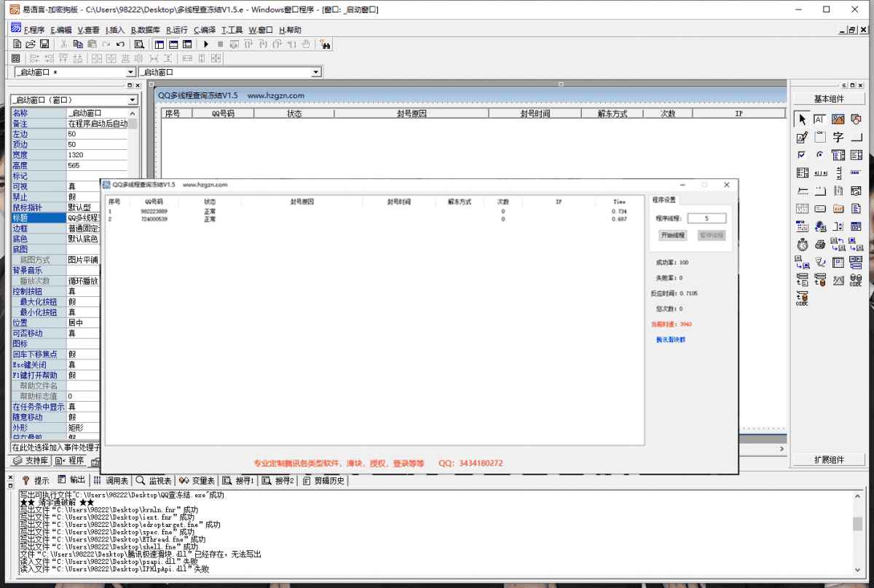
Task: Click the blue 腾讯指诀群 link
Action: 670,341
